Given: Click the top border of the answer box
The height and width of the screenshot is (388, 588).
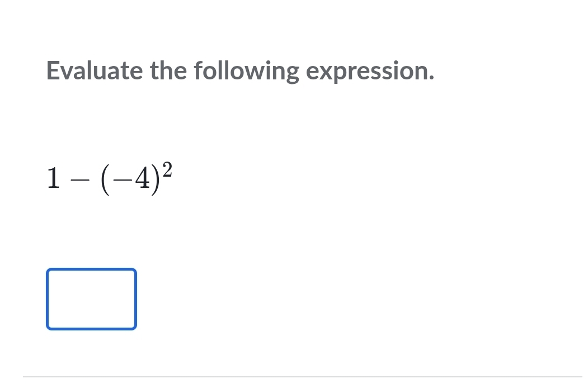Looking at the screenshot, I should 92,269.
